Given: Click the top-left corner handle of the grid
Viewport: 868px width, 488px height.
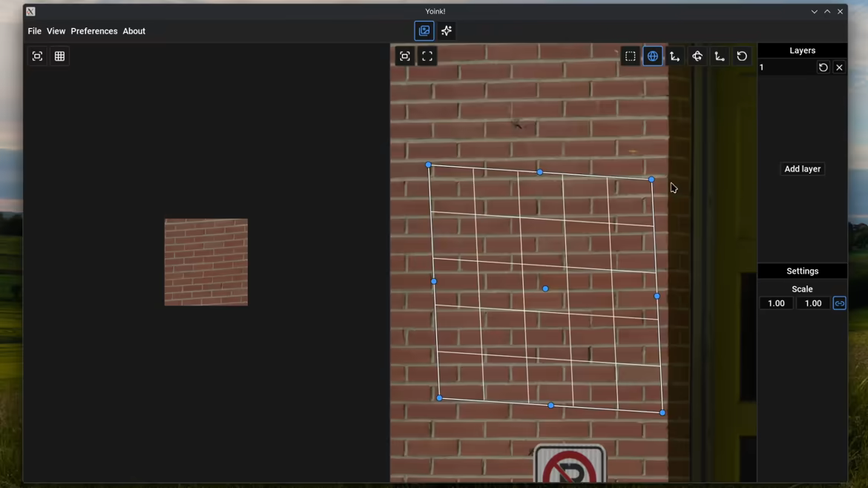Looking at the screenshot, I should tap(429, 165).
